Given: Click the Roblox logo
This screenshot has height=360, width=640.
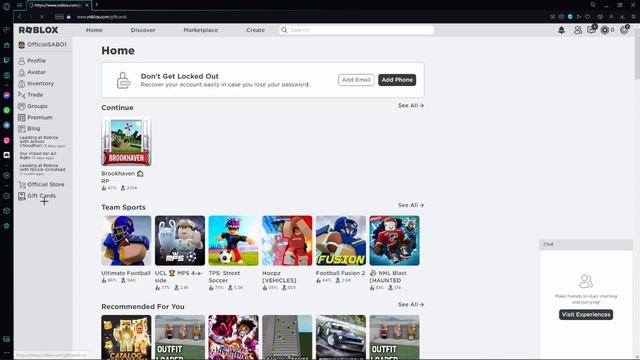Looking at the screenshot, I should pyautogui.click(x=38, y=30).
